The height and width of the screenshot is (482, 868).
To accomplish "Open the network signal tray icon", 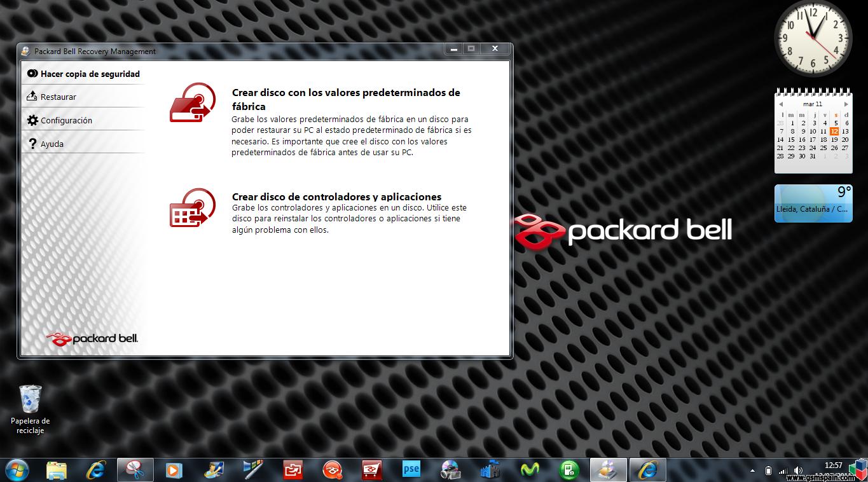I will point(783,471).
